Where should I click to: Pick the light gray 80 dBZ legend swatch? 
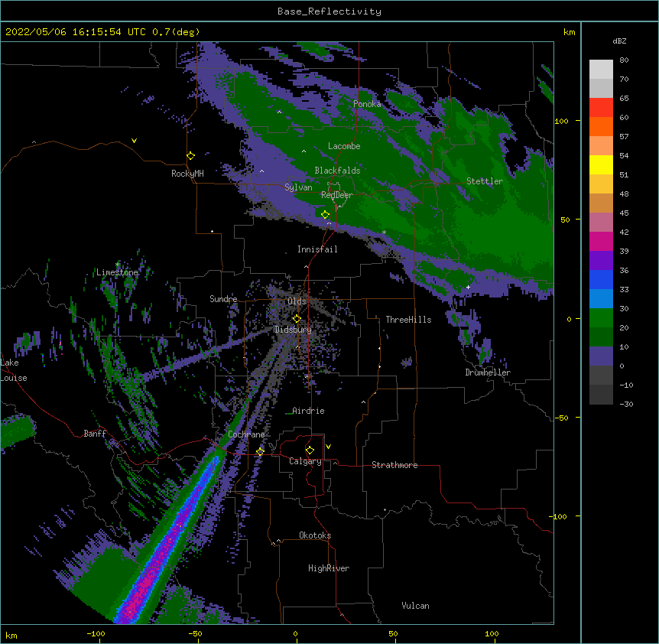[x=601, y=69]
